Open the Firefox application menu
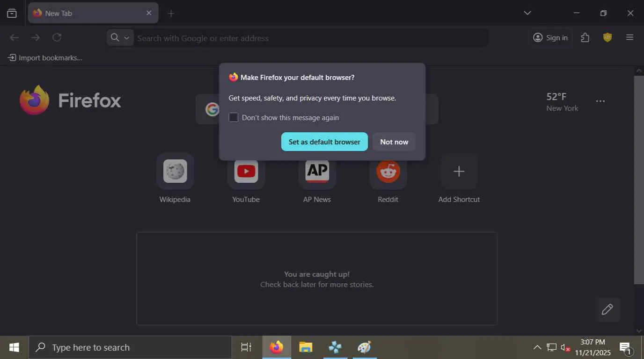The width and height of the screenshot is (644, 359). coord(629,37)
